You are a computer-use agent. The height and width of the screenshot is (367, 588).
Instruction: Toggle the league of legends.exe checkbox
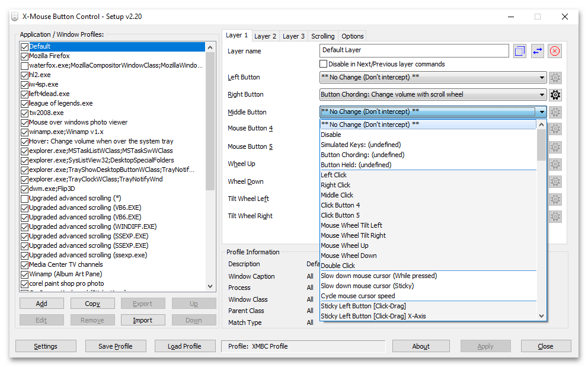point(25,104)
